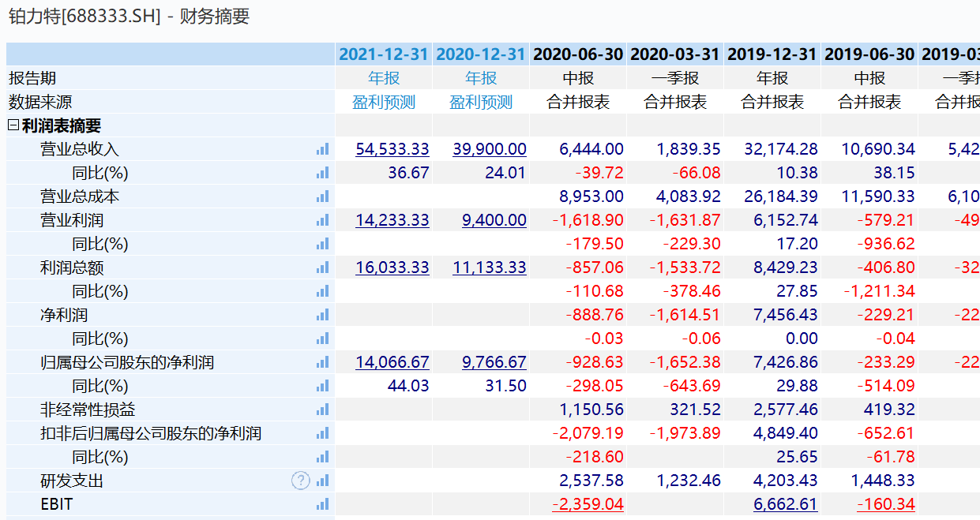
Task: Open chart icon for 非经常性损益 row
Action: click(322, 410)
